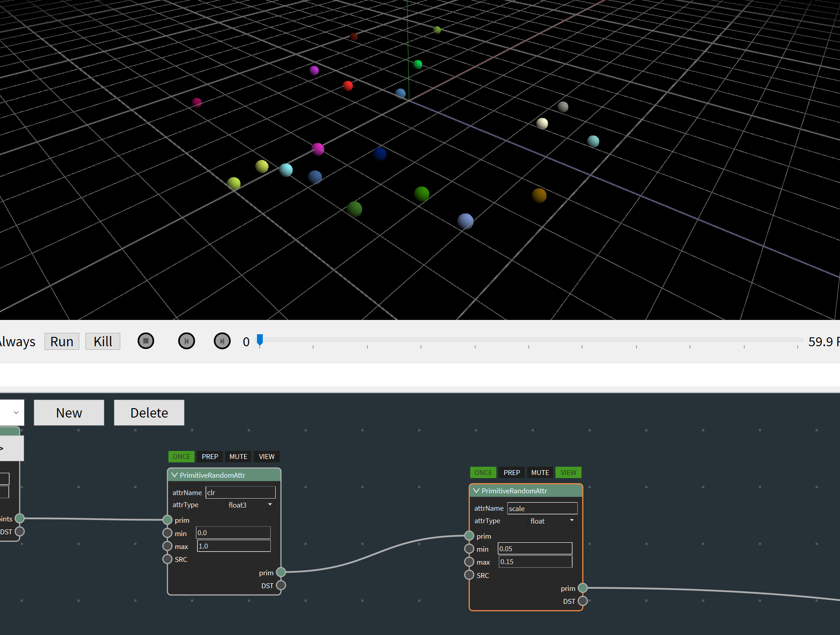Toggle MUTE on the scale PrimitiveRandomAttr node
The image size is (840, 635).
tap(540, 472)
